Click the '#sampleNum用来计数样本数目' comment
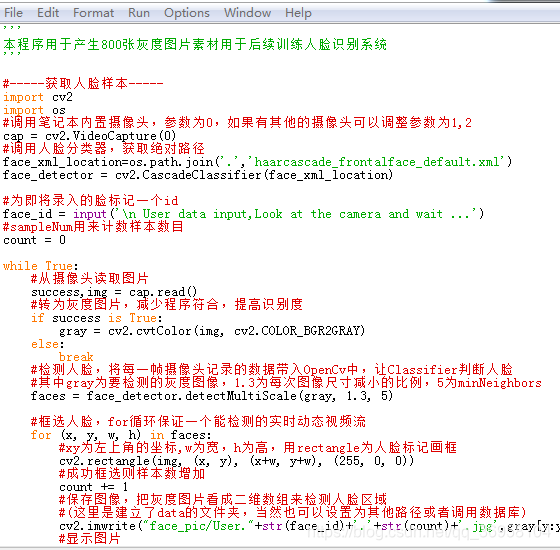This screenshot has width=560, height=550. (x=93, y=227)
